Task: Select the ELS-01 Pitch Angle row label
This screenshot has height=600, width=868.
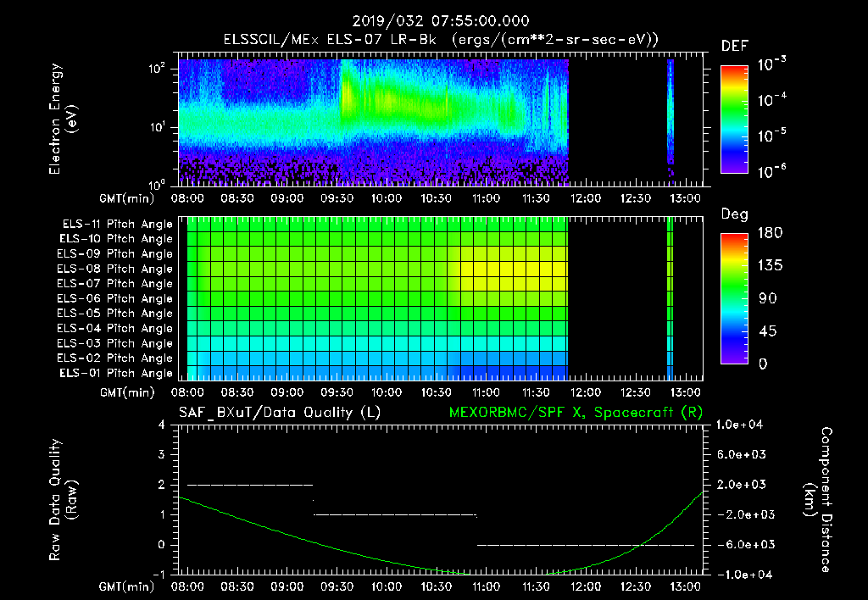Action: [115, 373]
